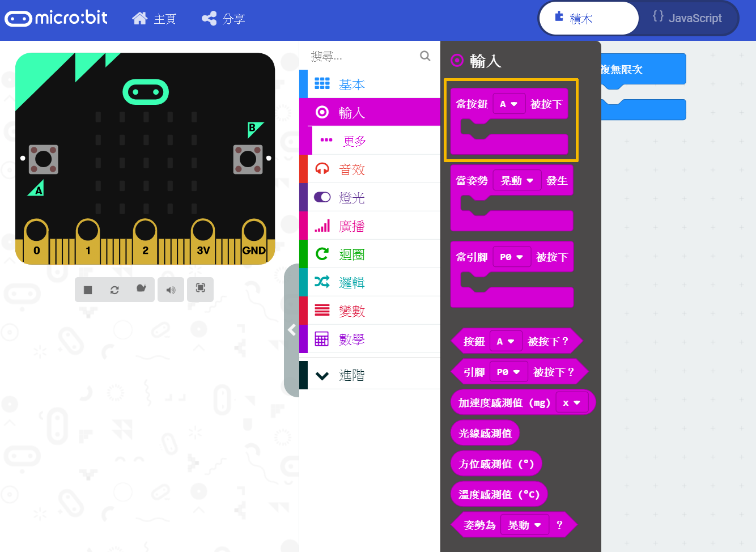Click simulator pin 1
The image size is (756, 552).
coord(88,241)
